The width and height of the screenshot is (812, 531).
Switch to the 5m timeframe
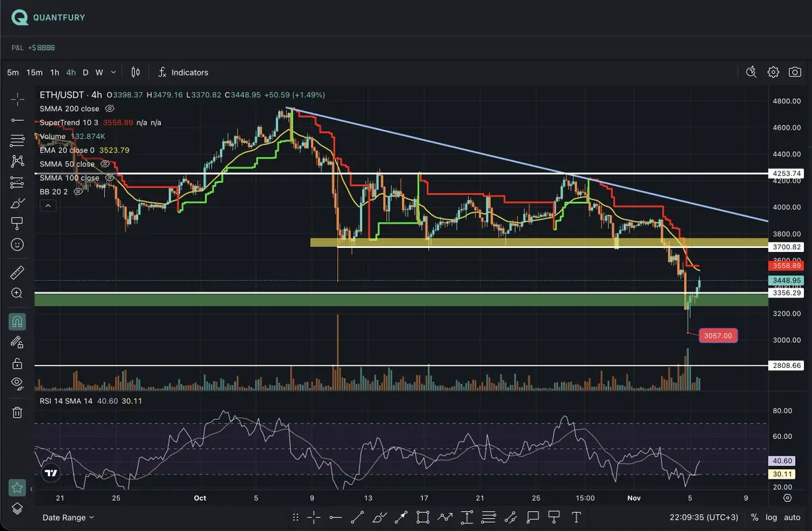(13, 72)
